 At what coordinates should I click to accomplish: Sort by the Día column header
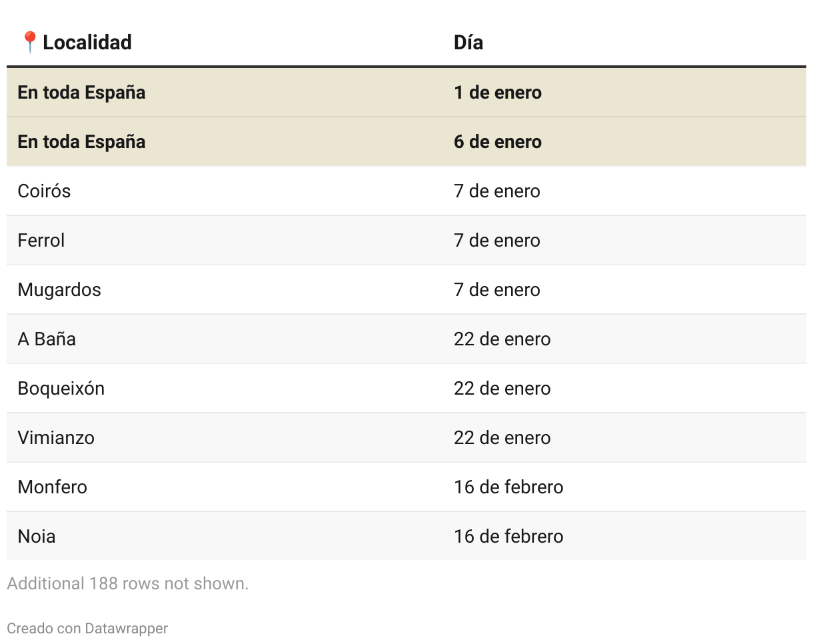point(468,42)
